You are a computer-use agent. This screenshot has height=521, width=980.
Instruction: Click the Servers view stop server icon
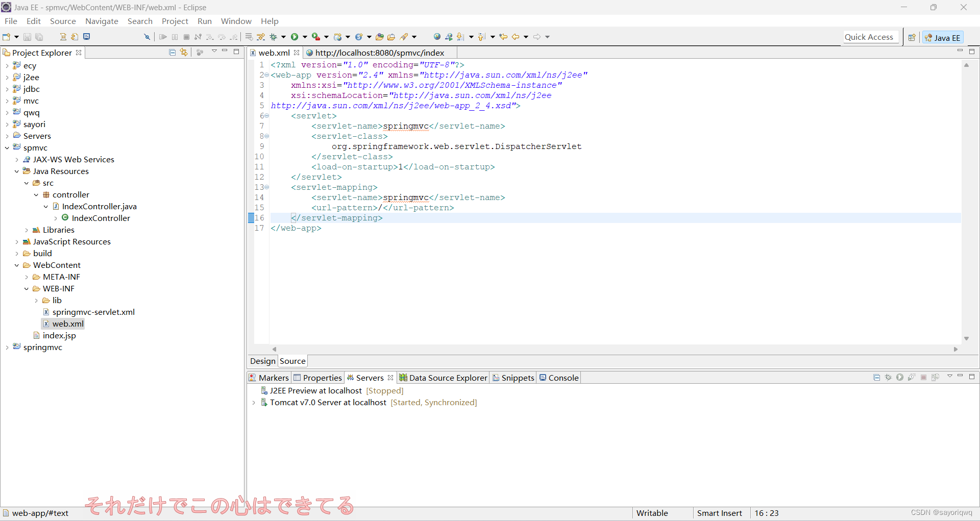click(923, 378)
